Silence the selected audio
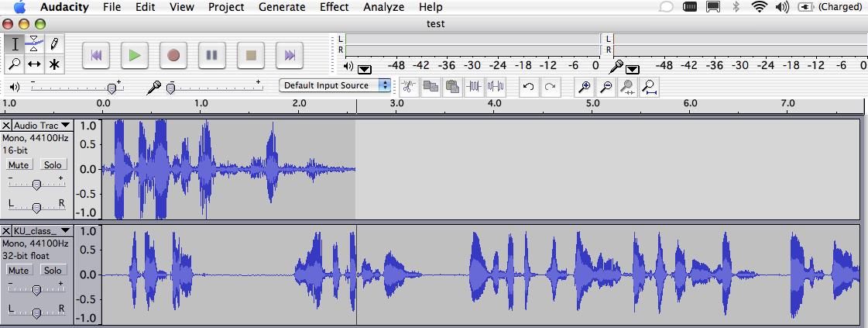The image size is (868, 328). click(x=496, y=86)
